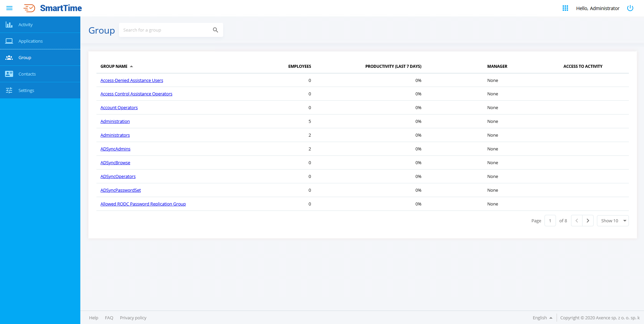Open the Privacy policy footer link
644x324 pixels.
point(133,318)
